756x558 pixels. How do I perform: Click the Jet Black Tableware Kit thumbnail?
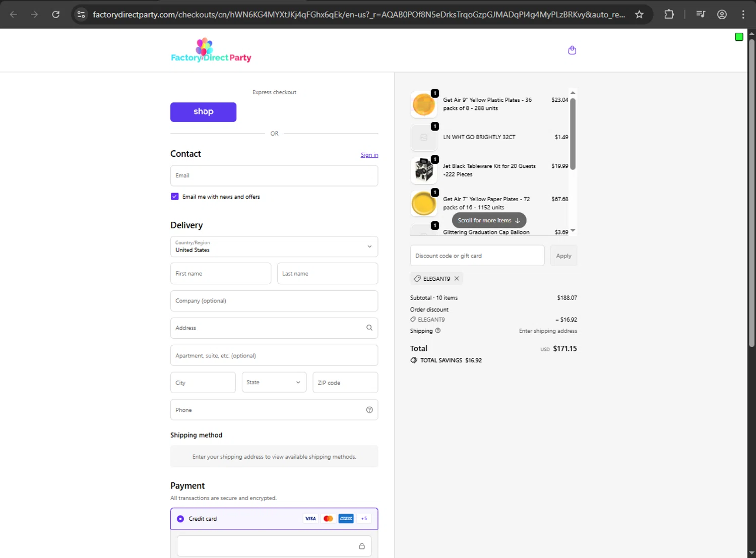coord(424,170)
